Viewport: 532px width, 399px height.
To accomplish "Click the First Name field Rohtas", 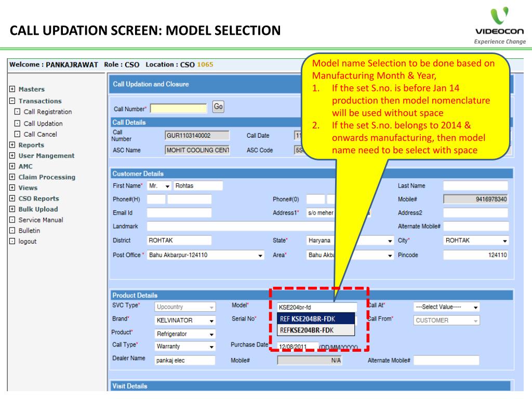I will tap(198, 186).
